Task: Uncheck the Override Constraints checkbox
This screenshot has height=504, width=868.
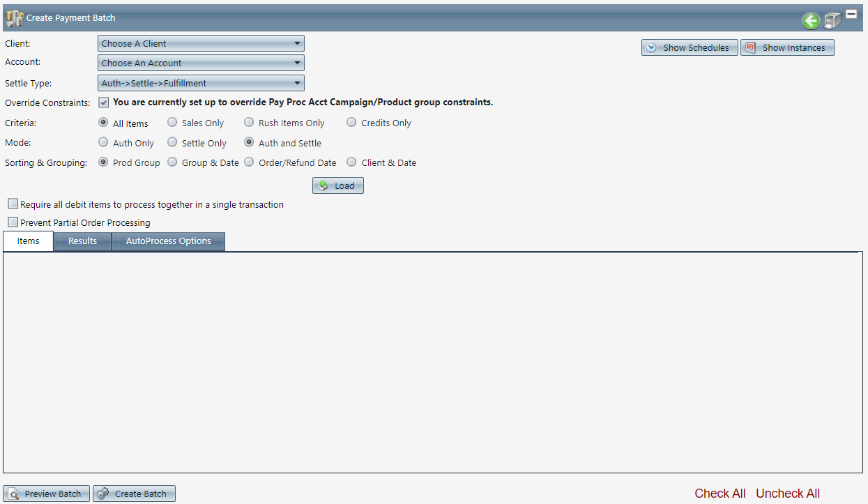Action: click(x=104, y=102)
